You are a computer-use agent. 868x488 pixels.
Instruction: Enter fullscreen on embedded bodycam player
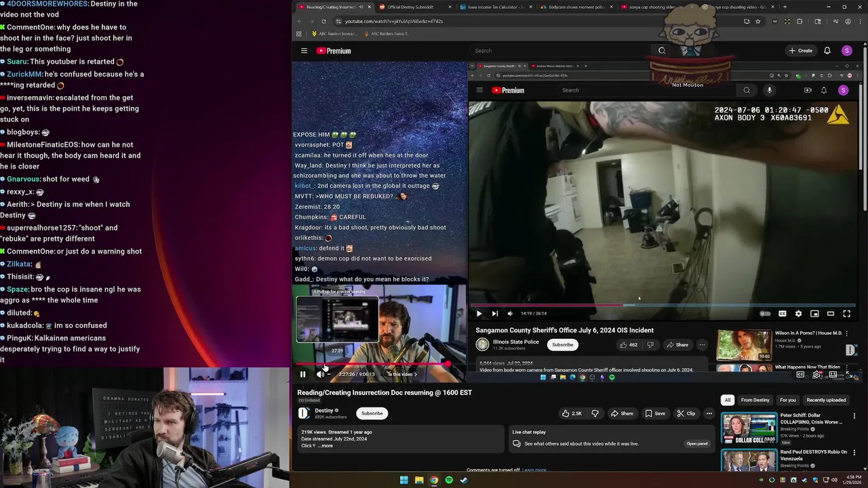(x=846, y=314)
